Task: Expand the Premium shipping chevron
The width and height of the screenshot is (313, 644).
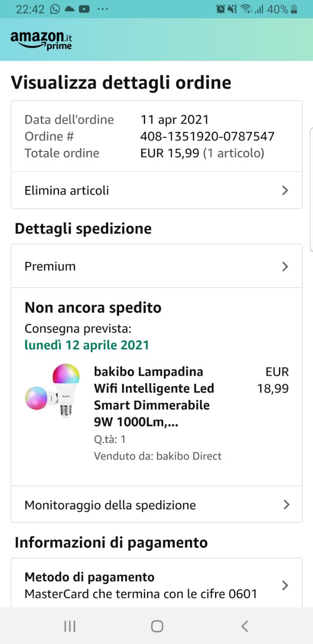Action: click(x=285, y=266)
